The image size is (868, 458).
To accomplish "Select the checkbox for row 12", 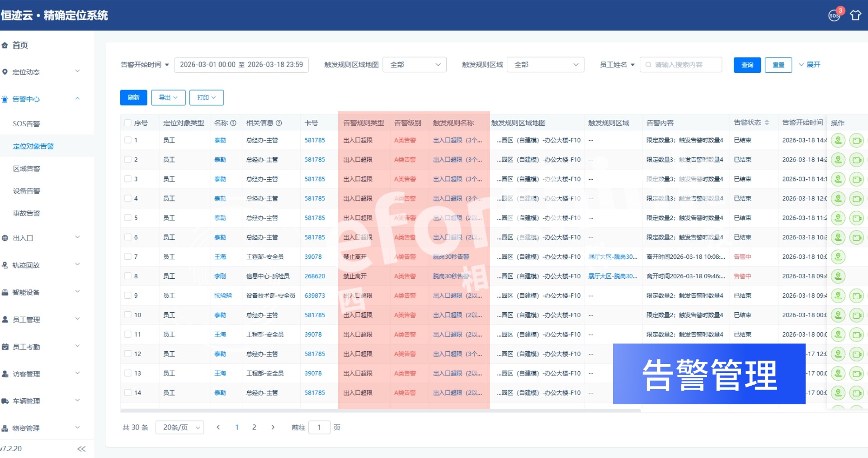I will click(128, 354).
